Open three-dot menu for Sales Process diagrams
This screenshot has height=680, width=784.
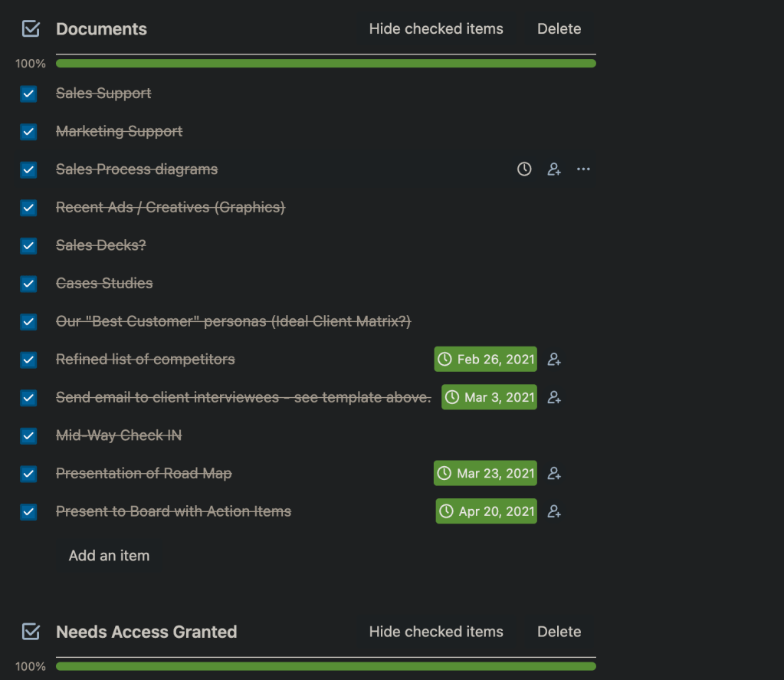click(583, 169)
